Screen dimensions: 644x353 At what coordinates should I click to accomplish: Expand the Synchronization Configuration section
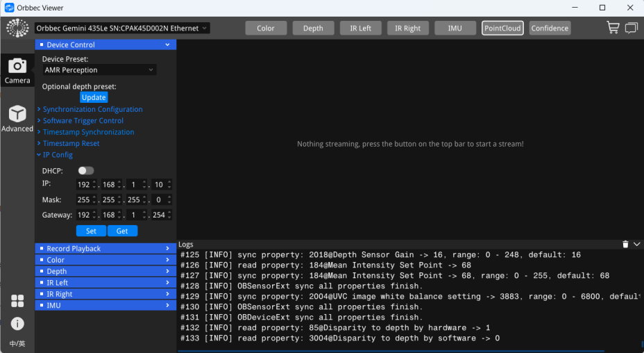[x=92, y=109]
